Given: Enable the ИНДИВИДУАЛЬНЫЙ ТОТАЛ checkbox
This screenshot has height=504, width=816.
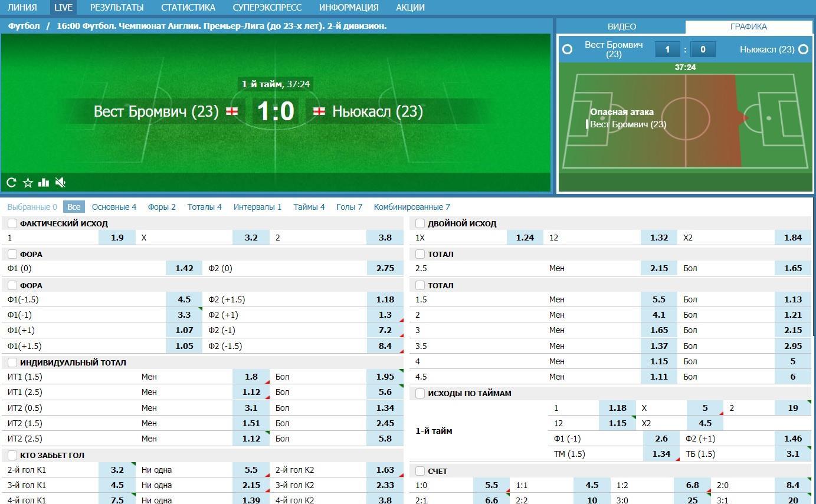Looking at the screenshot, I should point(12,363).
